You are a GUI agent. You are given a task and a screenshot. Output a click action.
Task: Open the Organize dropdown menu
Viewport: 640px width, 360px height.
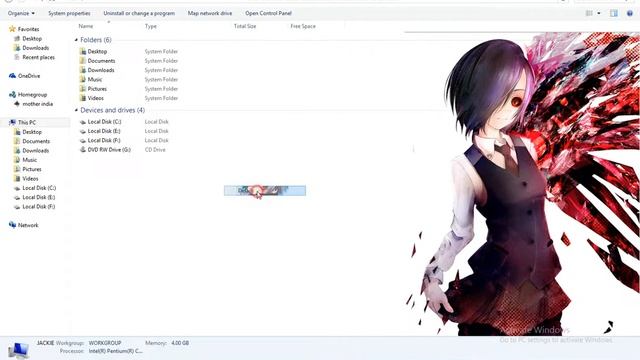(x=21, y=13)
